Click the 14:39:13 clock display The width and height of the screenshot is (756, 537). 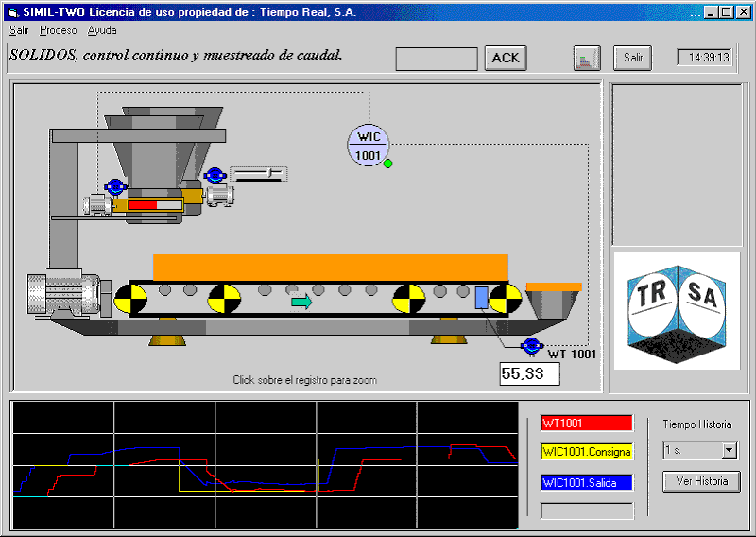pos(705,58)
